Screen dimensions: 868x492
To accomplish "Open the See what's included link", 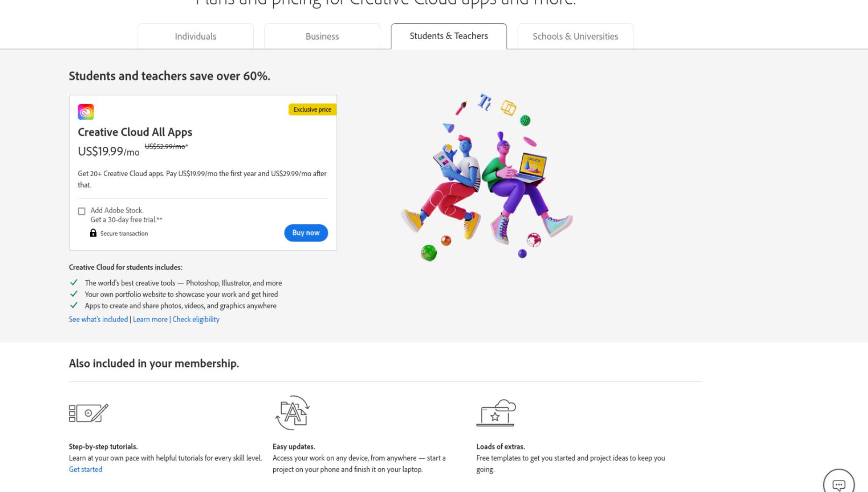I will coord(98,319).
